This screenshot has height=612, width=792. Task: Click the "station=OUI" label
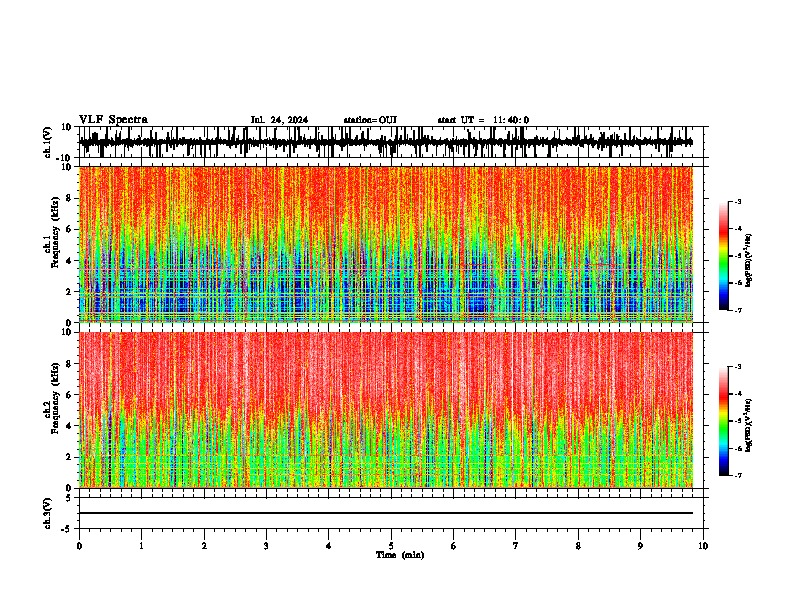coord(370,120)
